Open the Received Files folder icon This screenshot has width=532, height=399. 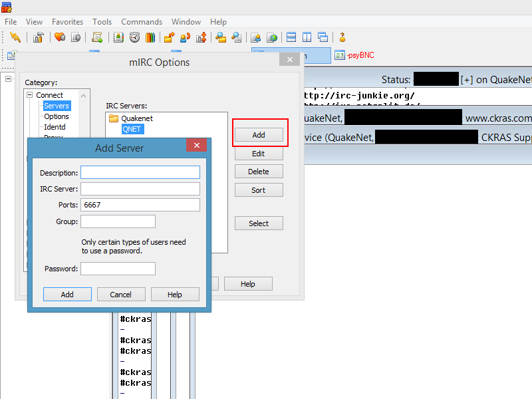pos(221,37)
